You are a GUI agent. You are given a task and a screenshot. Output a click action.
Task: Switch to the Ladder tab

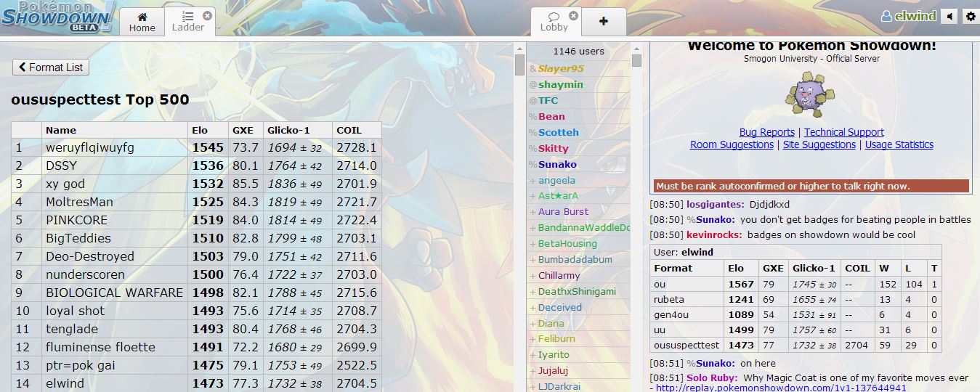188,22
